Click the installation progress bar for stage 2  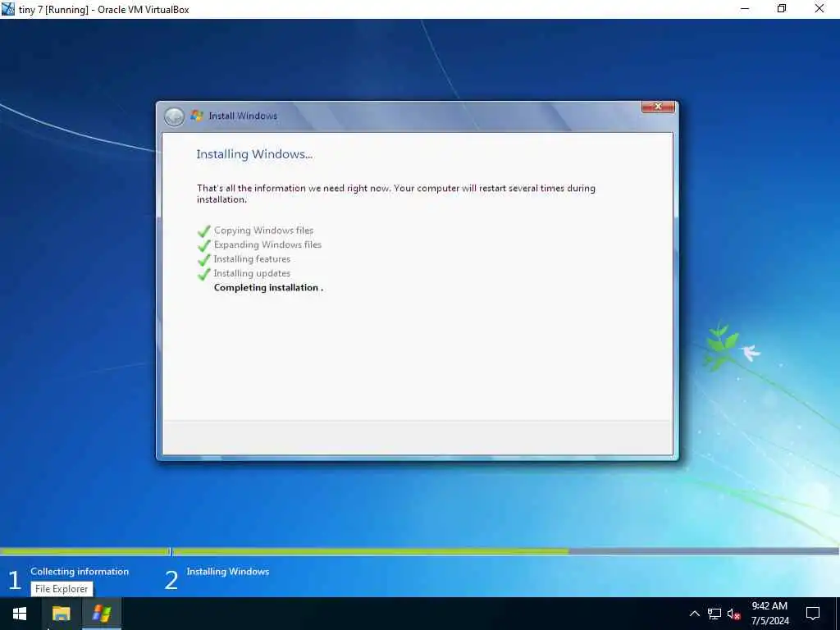[505, 551]
